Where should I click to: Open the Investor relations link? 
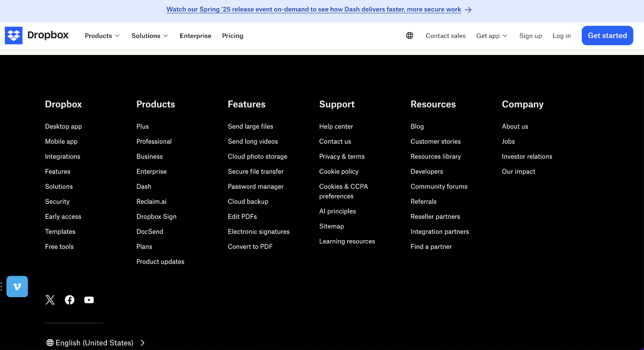[x=527, y=156]
